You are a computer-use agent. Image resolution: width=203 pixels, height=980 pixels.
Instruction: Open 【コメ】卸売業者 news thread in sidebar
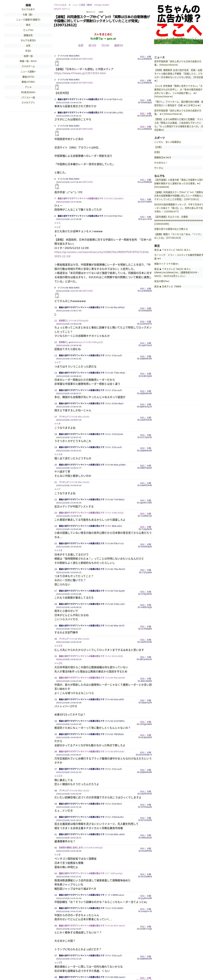tap(178, 91)
